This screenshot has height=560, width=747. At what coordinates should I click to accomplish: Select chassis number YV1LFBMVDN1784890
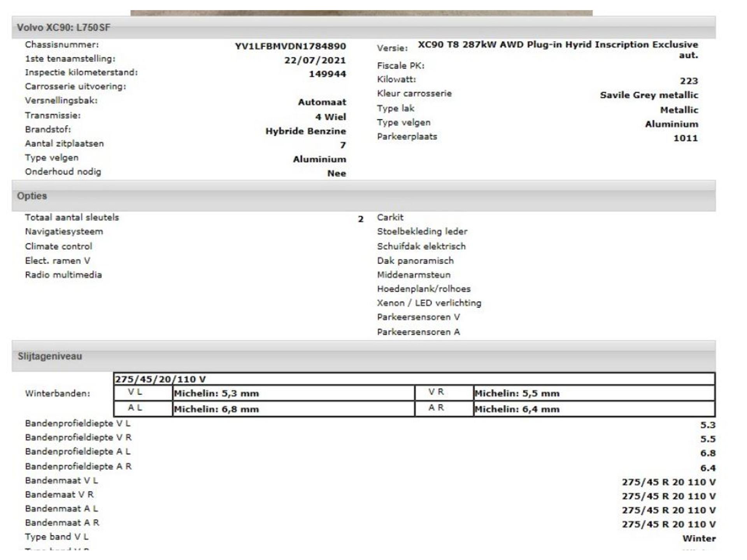point(290,46)
